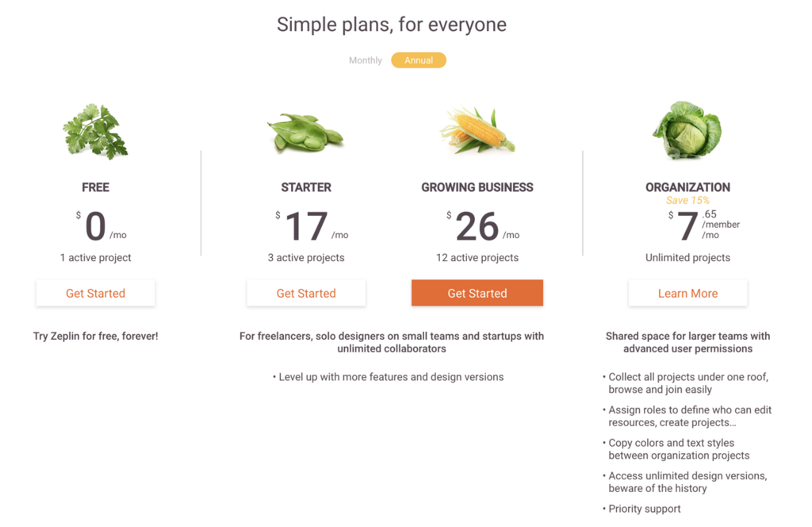This screenshot has height=527, width=812.
Task: Click the $17 per month price
Action: tap(312, 227)
